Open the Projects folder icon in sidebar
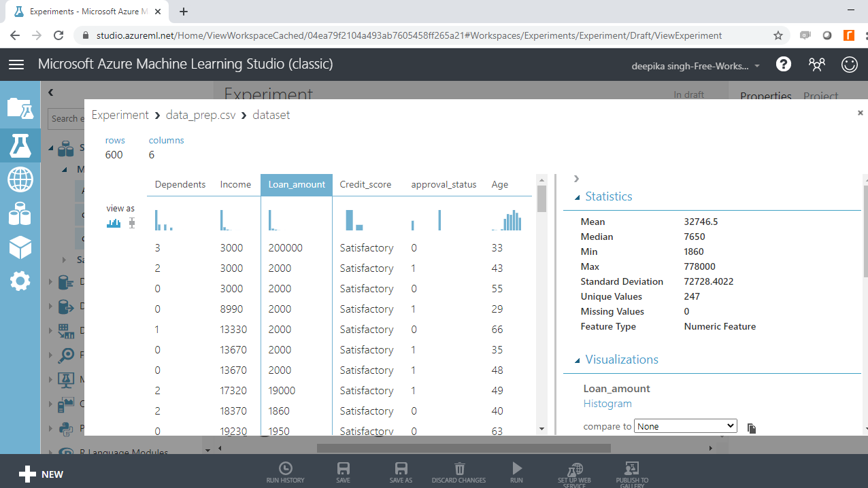868x488 pixels. point(20,109)
